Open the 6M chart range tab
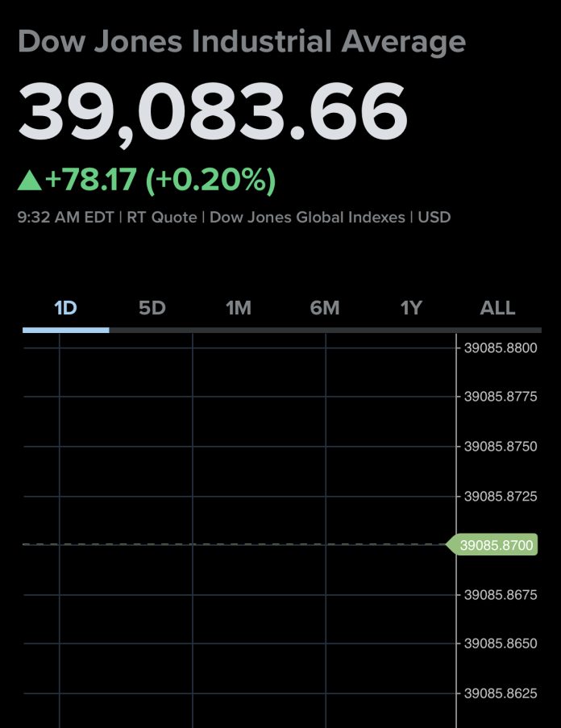Screen dimensions: 561x728 325,308
